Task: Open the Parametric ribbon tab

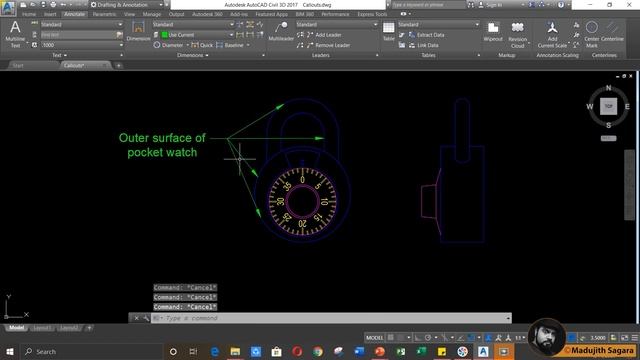Action: [x=104, y=14]
